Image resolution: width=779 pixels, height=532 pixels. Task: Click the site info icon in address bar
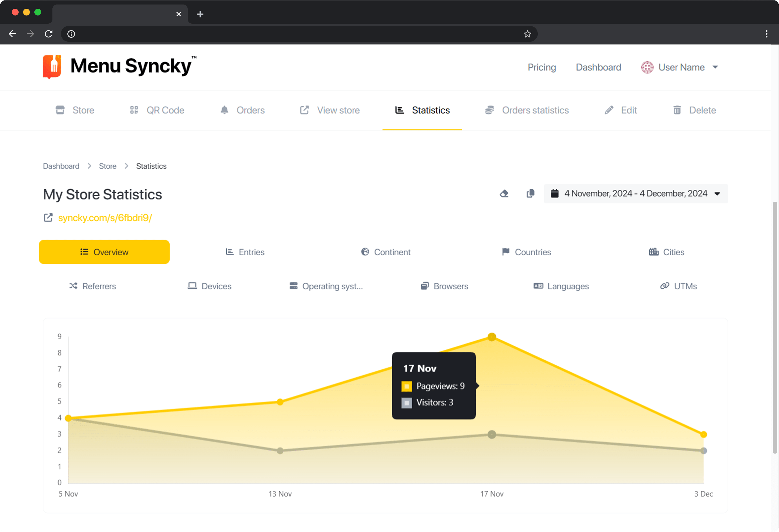[x=71, y=34]
